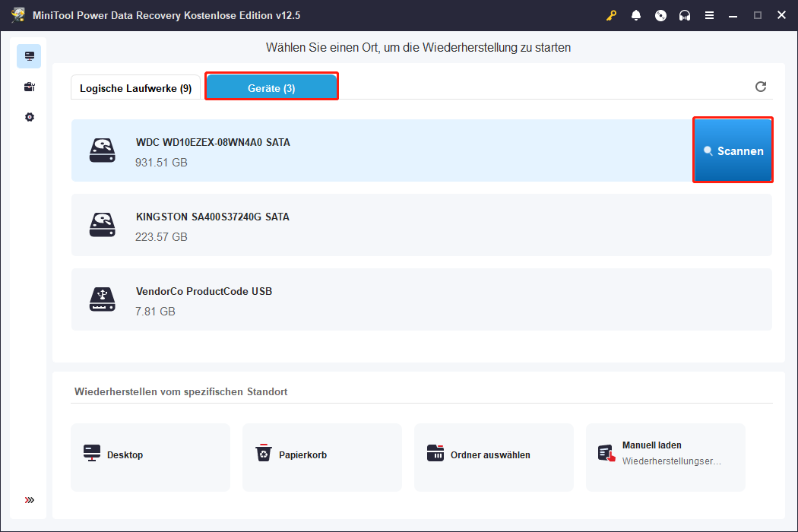Select the VendorCo ProductCode USB device

coord(421,299)
